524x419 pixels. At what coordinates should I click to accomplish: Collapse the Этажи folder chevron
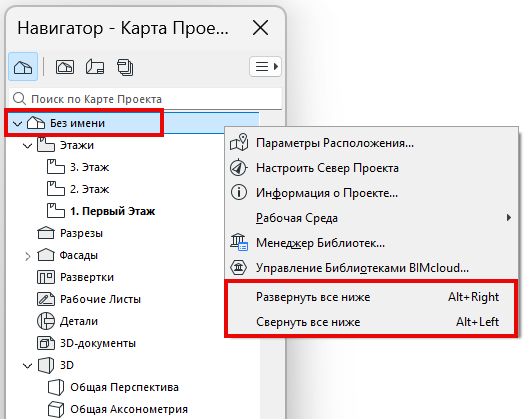pyautogui.click(x=27, y=146)
